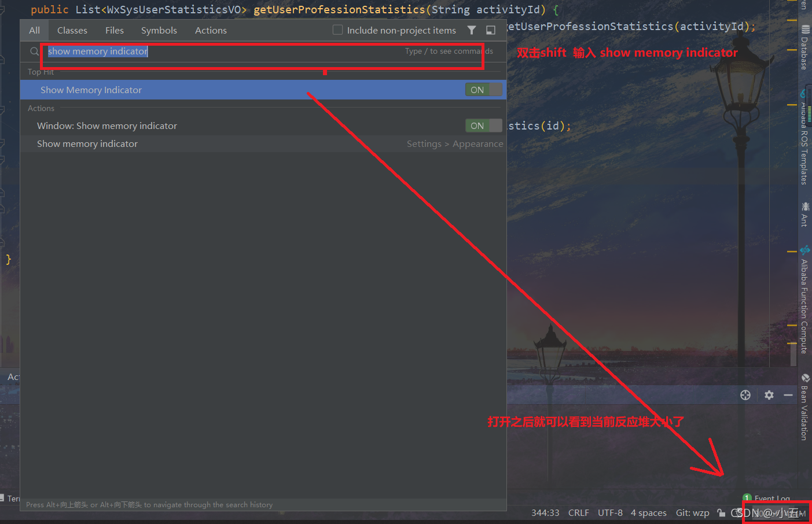Click inside the show memory indicator search field
812x524 pixels.
tap(174, 51)
